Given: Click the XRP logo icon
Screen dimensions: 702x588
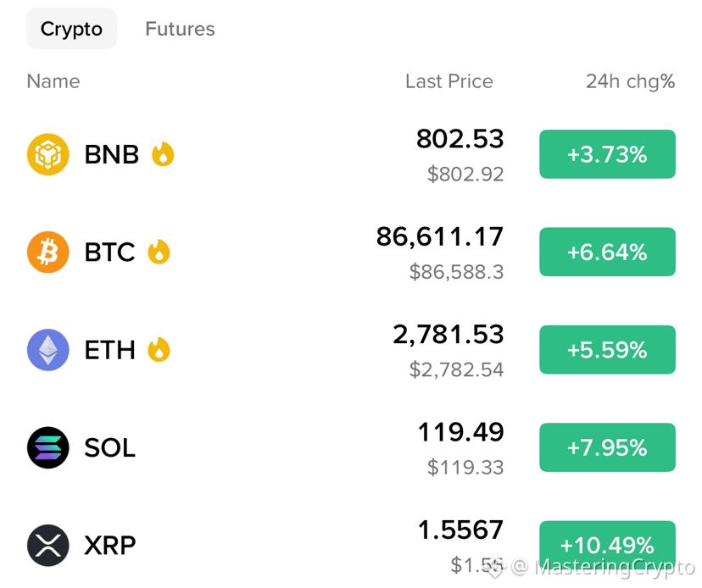Looking at the screenshot, I should pyautogui.click(x=48, y=545).
